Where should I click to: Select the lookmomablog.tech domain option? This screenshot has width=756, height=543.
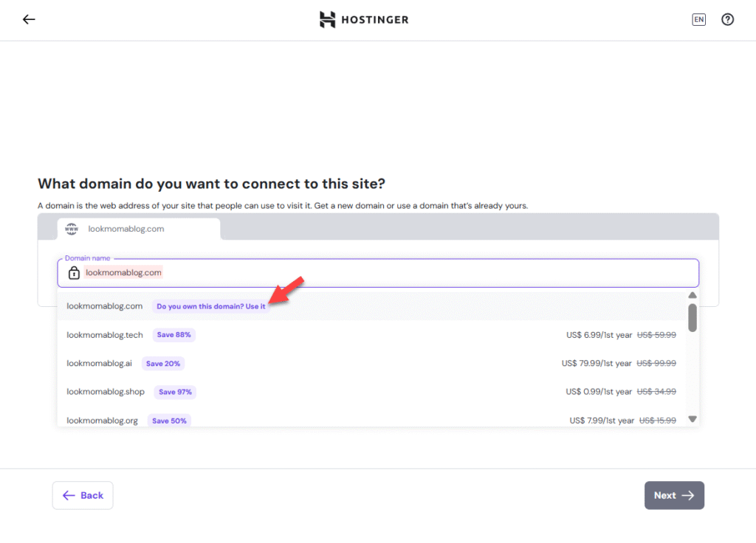105,335
